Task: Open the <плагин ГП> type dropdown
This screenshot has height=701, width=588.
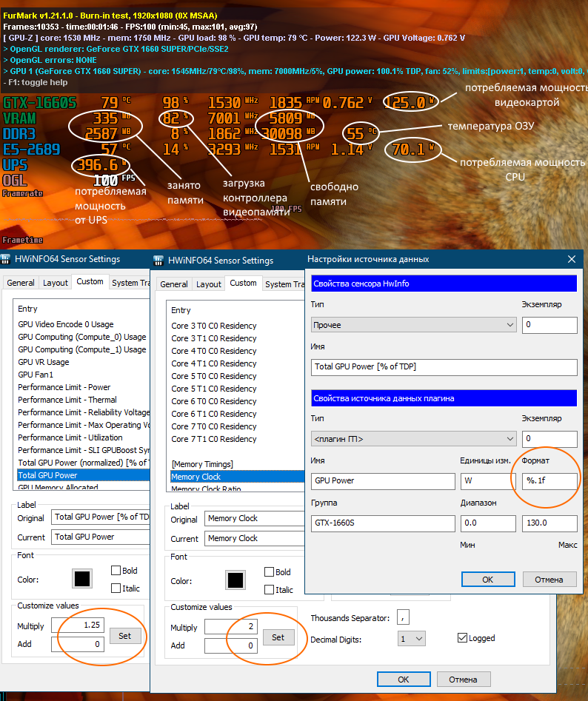Action: click(x=414, y=439)
